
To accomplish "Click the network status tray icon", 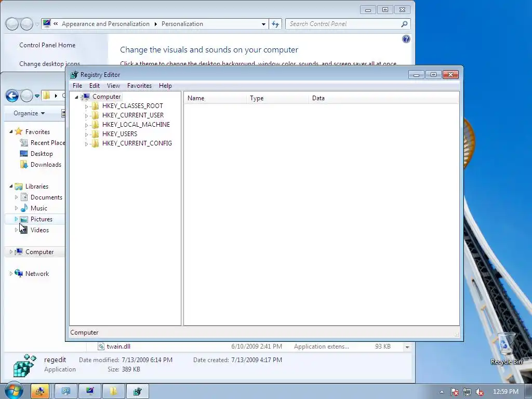I will [x=467, y=392].
